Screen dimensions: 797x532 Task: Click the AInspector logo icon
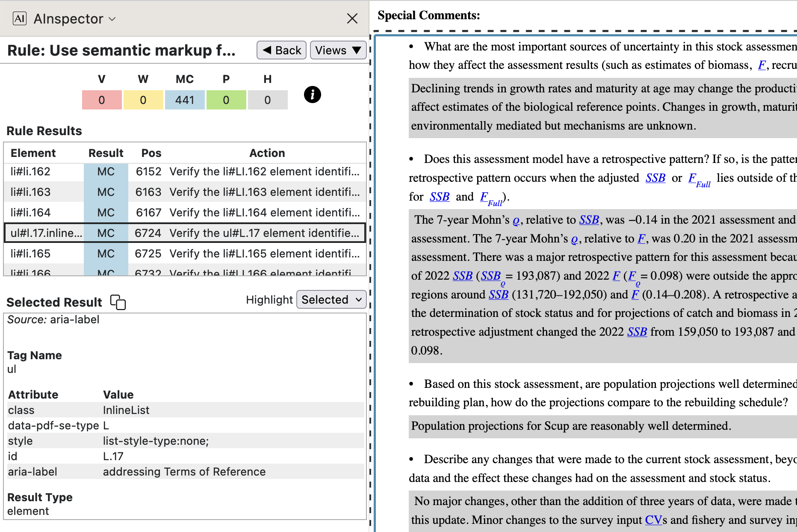20,18
